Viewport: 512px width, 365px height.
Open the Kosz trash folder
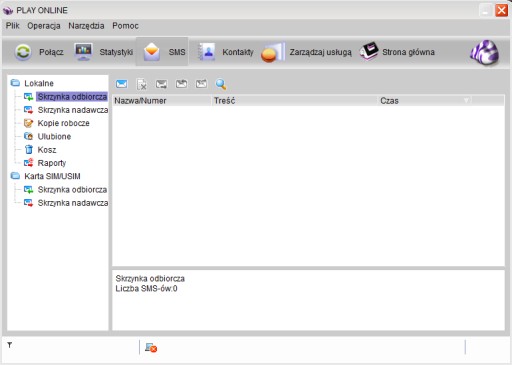[x=47, y=150]
